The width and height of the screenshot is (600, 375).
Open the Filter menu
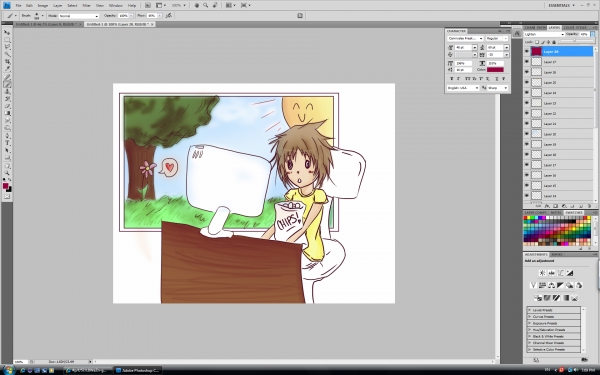click(86, 5)
